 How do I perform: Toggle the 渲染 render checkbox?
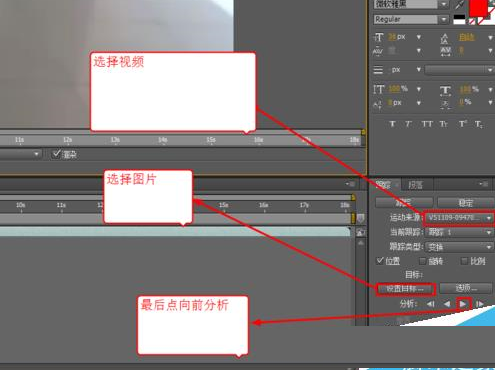pyautogui.click(x=56, y=154)
